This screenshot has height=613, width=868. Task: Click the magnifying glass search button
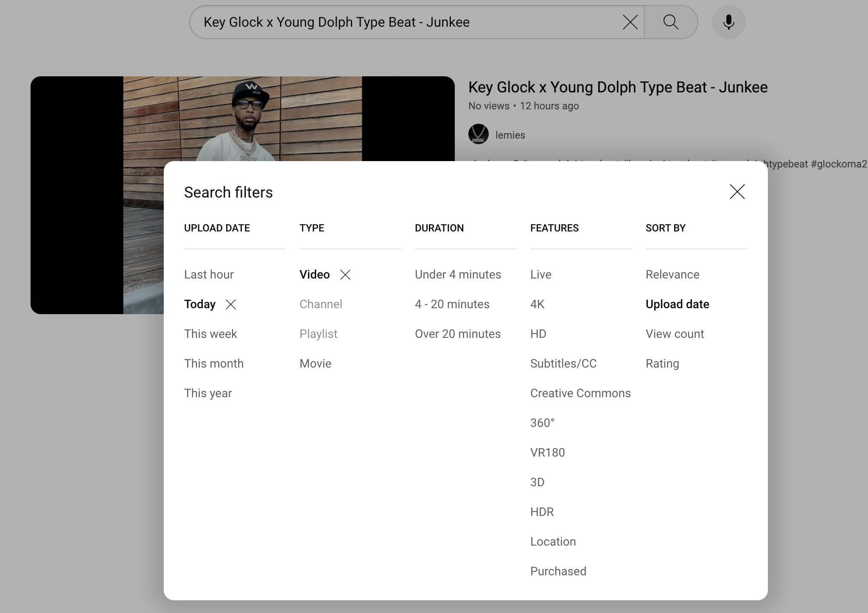pos(671,22)
